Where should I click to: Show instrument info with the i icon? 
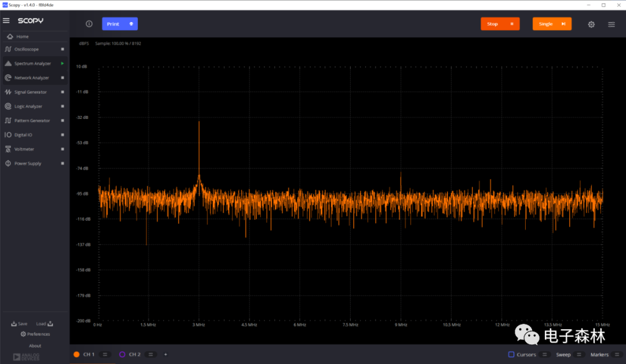point(89,24)
